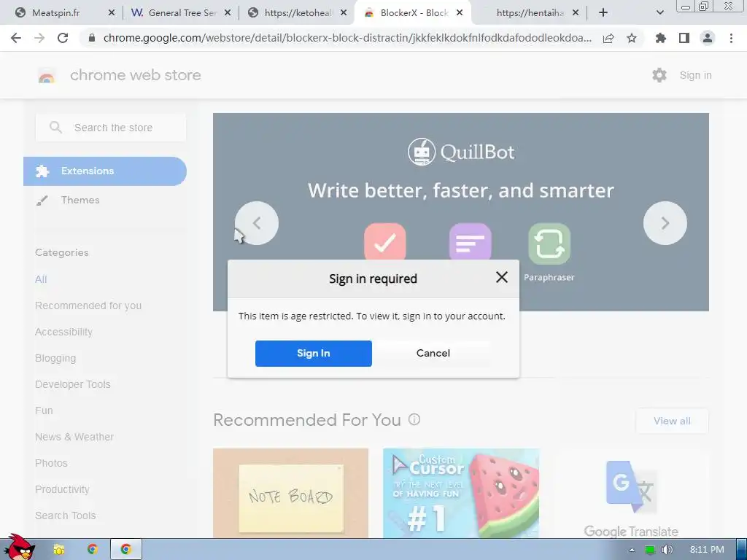747x560 pixels.
Task: Click the QuillBot robot logo
Action: (422, 152)
